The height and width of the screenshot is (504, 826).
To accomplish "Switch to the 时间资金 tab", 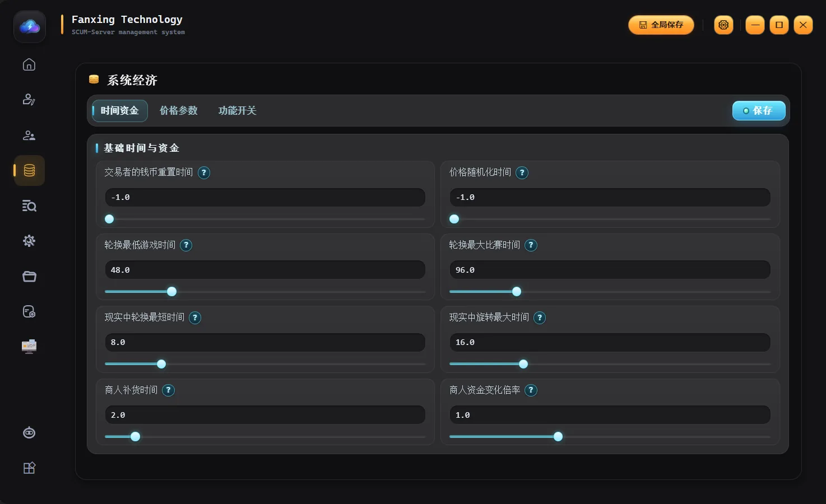I will point(119,111).
